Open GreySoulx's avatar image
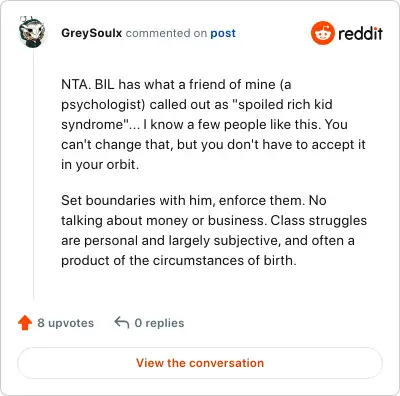Viewport: 400px width, 396px height. point(32,32)
